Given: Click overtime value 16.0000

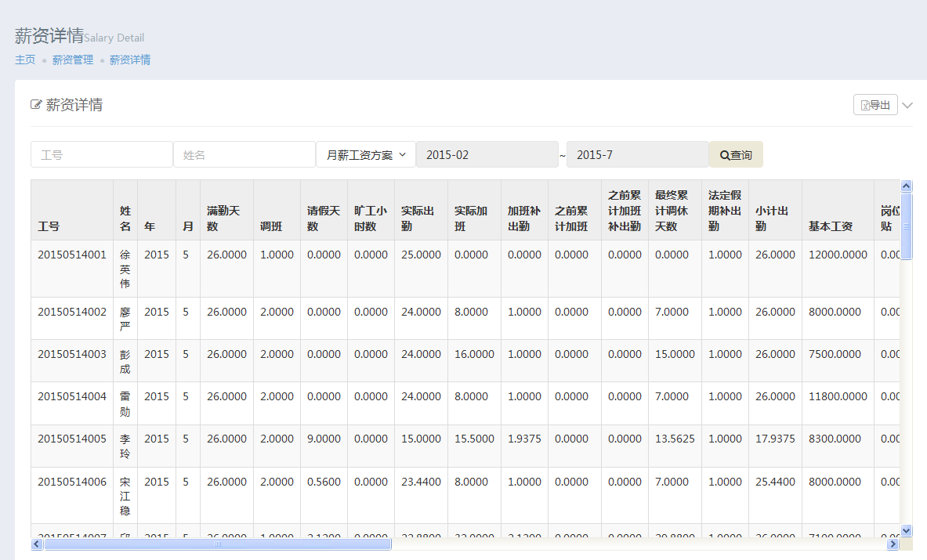Looking at the screenshot, I should pyautogui.click(x=474, y=355).
